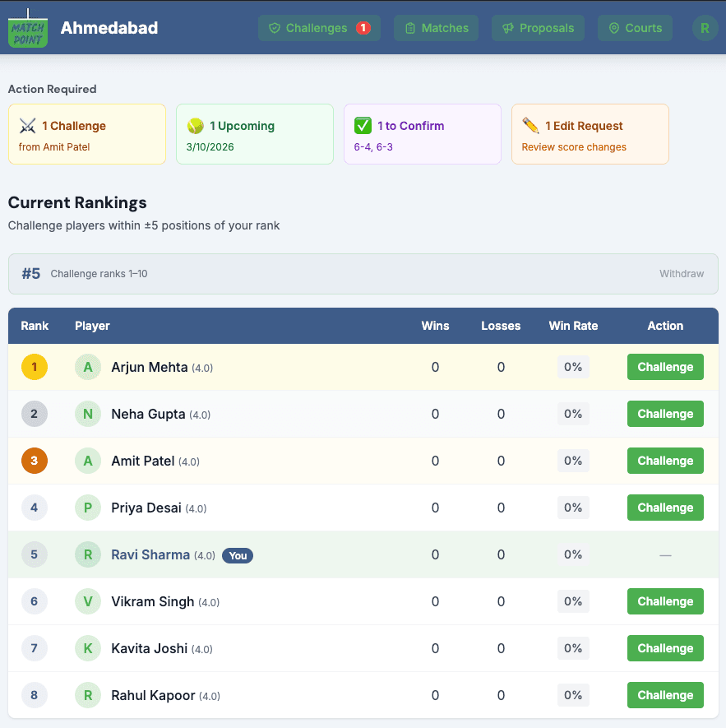Click the Match Point logo icon
Image resolution: width=726 pixels, height=728 pixels.
(x=28, y=28)
